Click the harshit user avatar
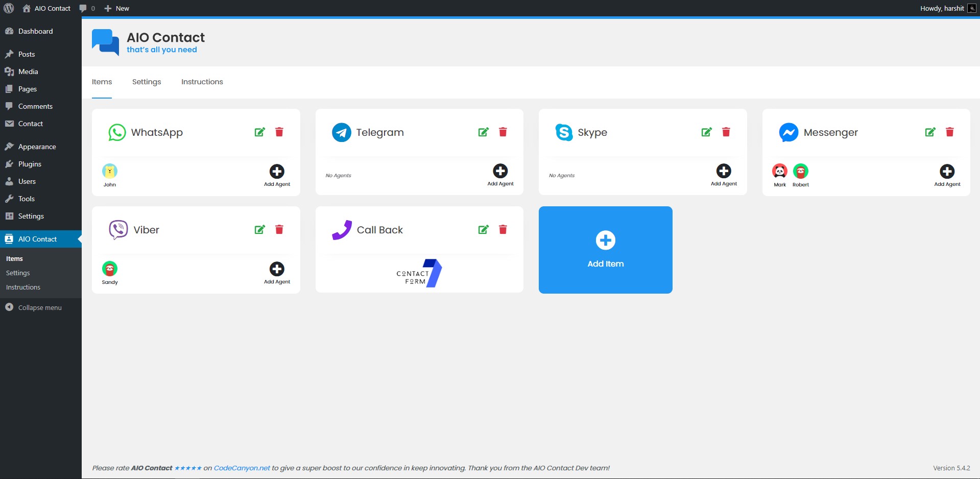980x479 pixels. pos(972,8)
